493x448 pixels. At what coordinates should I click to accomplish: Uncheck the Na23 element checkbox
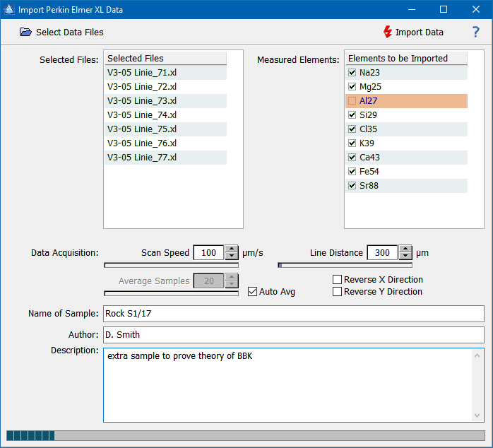click(352, 73)
